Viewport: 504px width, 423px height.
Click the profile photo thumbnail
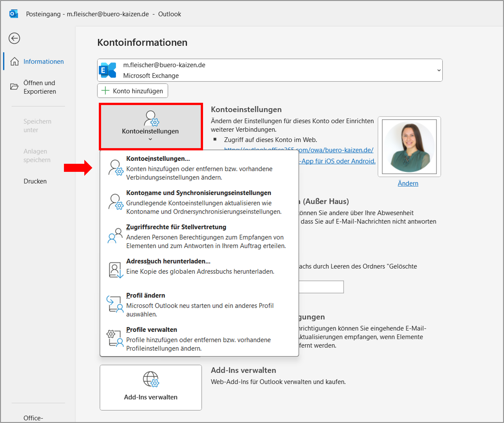click(409, 147)
